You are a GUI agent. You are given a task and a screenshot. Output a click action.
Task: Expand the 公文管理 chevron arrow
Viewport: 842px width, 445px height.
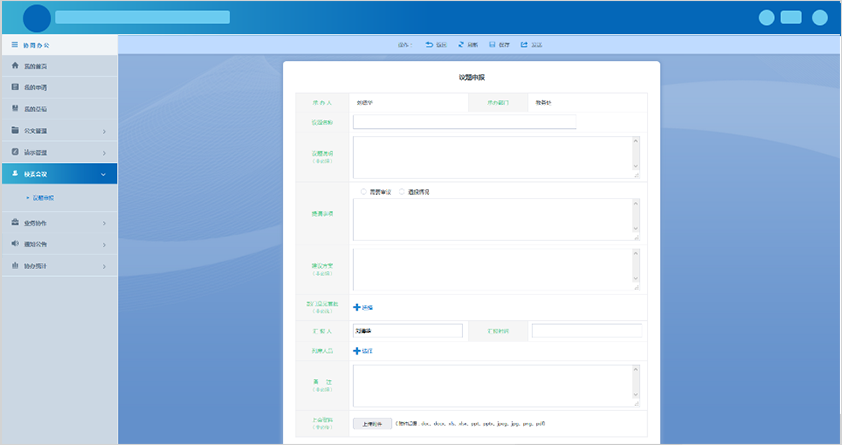coord(104,132)
